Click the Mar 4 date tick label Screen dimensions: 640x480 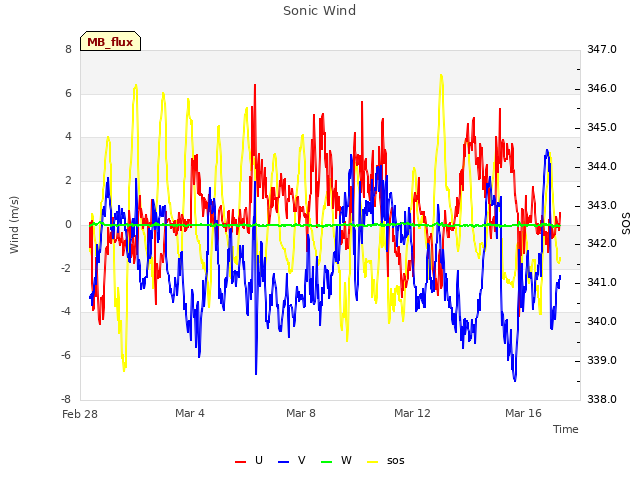pos(190,413)
